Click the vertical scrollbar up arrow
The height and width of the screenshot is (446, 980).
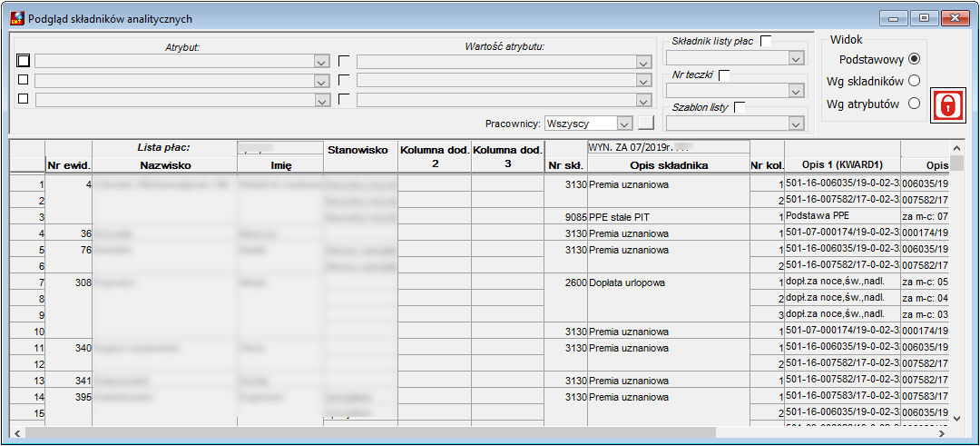click(x=955, y=148)
